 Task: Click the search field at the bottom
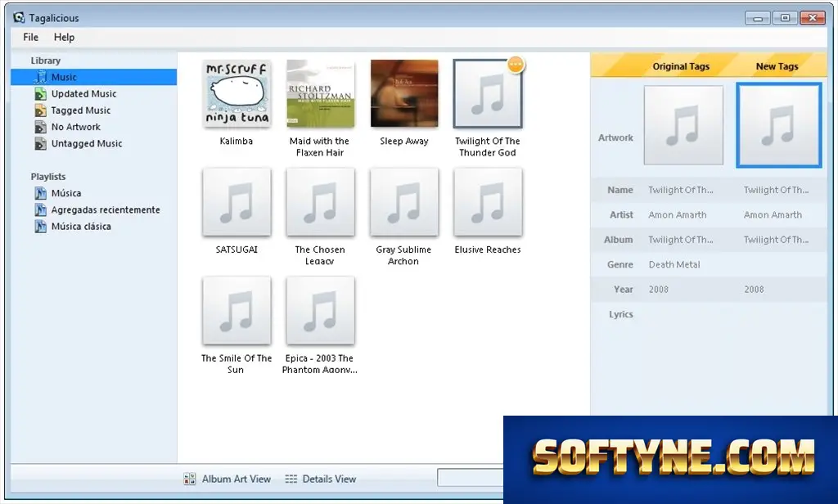[x=471, y=477]
